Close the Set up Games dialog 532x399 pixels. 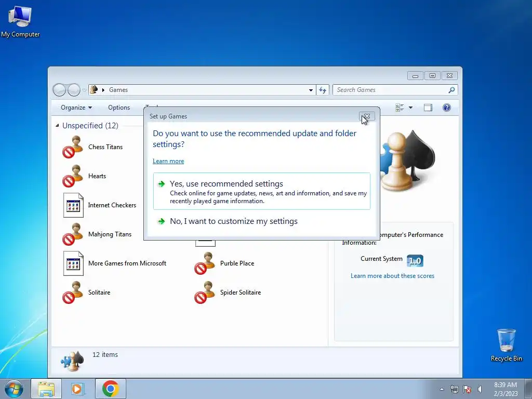tap(367, 116)
